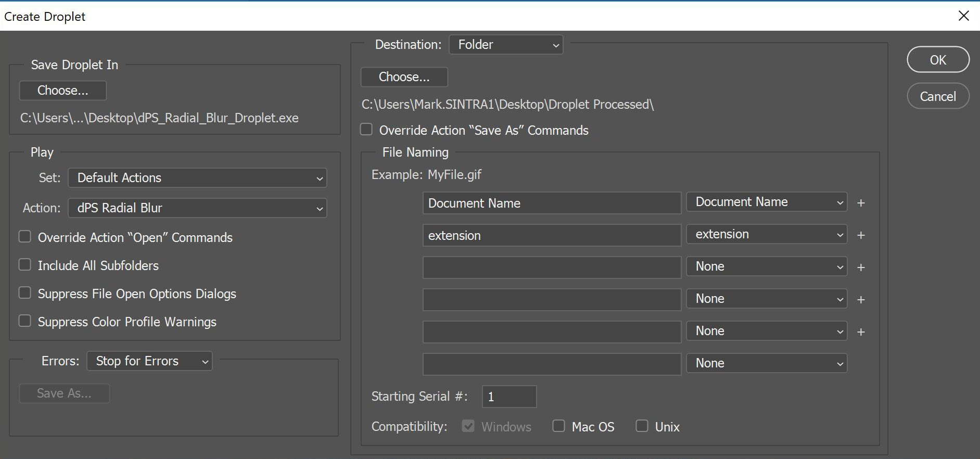This screenshot has height=459, width=980.
Task: Open the Destination Folder dropdown
Action: (x=506, y=45)
